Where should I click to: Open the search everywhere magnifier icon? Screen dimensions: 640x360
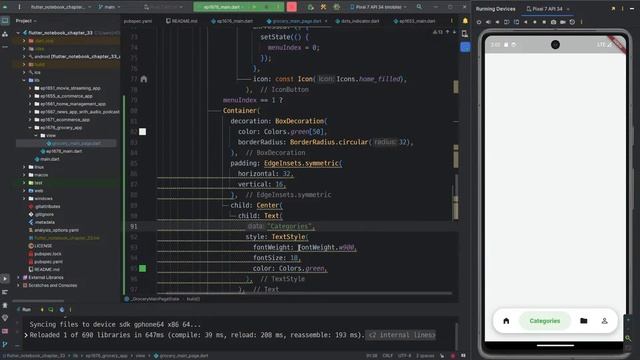click(x=419, y=7)
